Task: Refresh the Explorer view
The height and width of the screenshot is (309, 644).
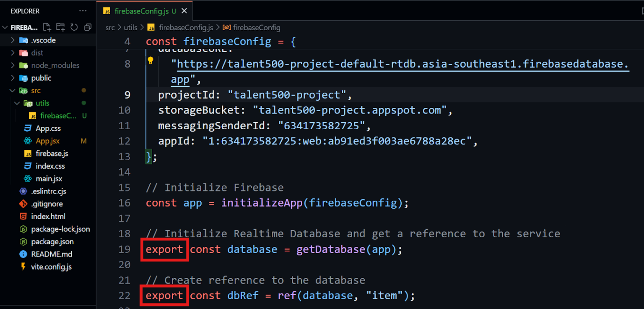Action: point(74,27)
